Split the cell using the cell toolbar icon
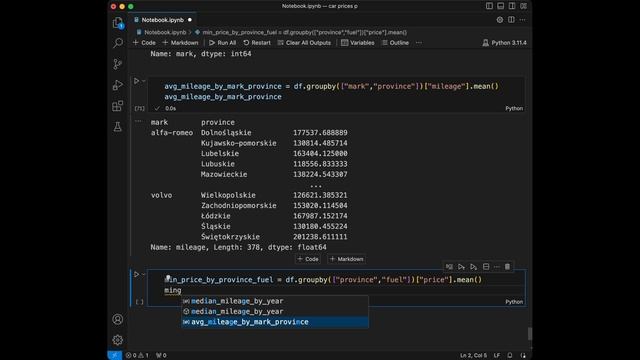Viewport: 640px width, 360px height. tap(486, 267)
